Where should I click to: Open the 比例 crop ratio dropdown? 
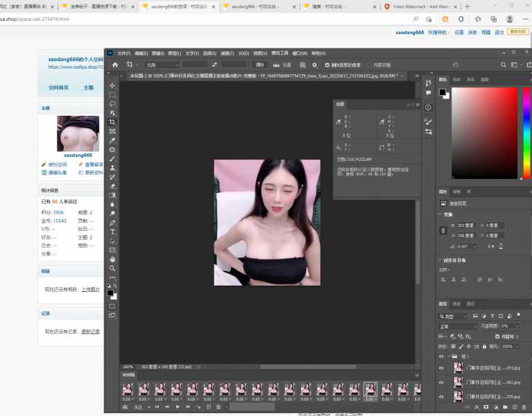pyautogui.click(x=162, y=64)
